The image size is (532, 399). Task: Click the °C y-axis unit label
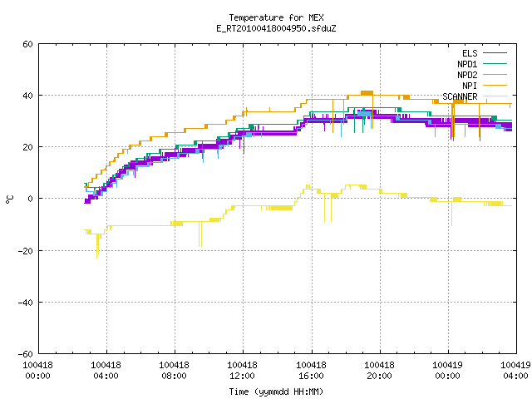(9, 199)
